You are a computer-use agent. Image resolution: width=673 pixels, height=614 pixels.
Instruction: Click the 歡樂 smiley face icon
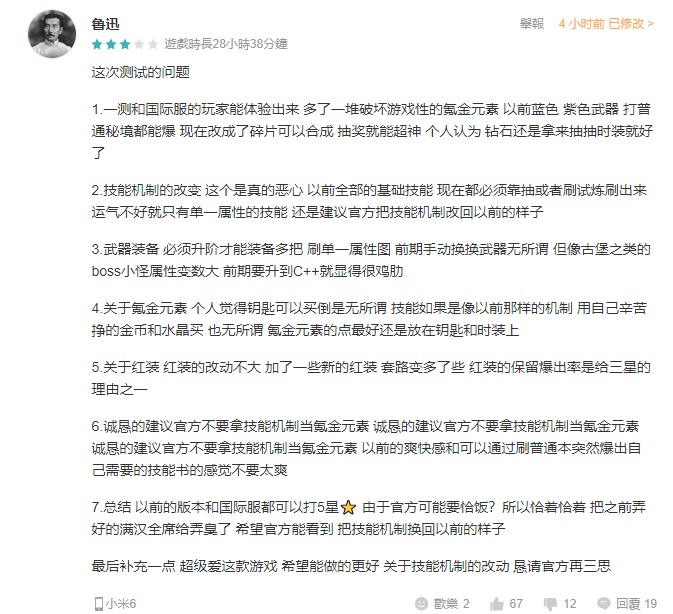(421, 603)
